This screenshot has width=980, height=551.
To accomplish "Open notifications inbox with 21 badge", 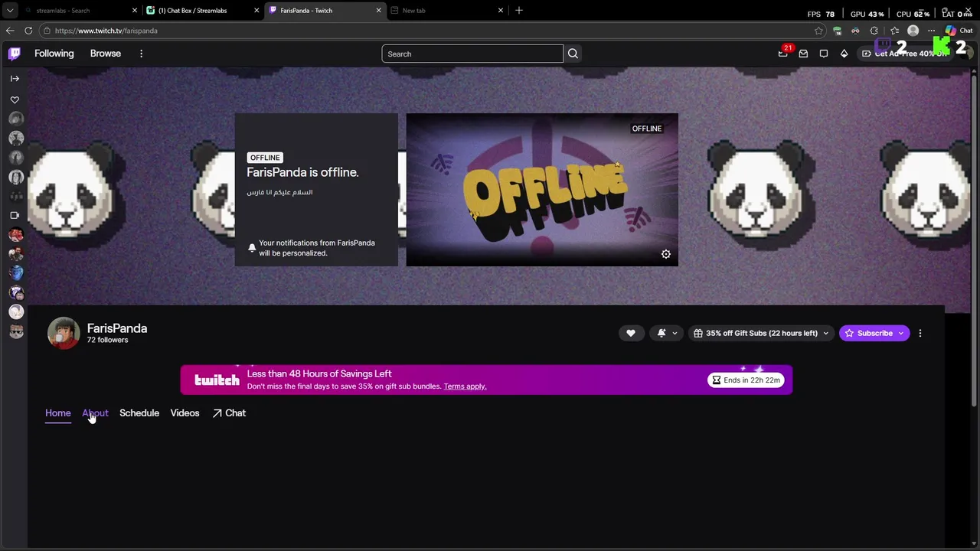I will point(783,54).
